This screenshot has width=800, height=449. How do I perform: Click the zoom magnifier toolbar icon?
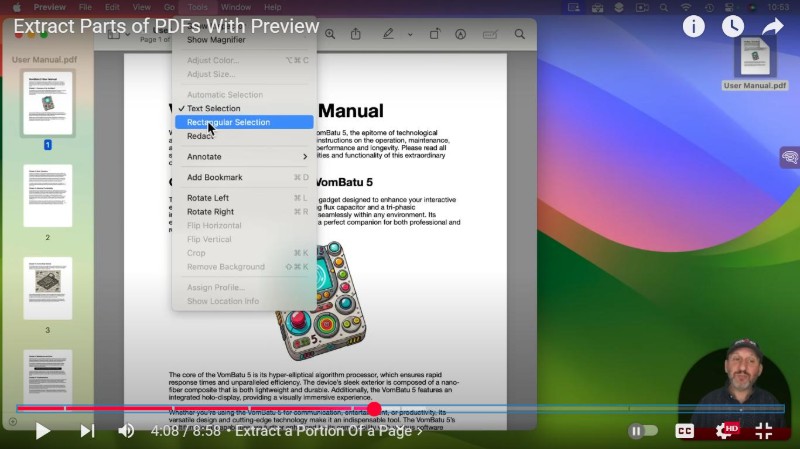point(330,34)
